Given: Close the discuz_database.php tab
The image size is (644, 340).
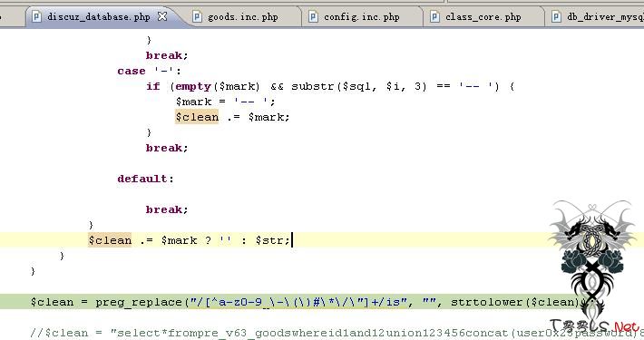Looking at the screenshot, I should (162, 16).
